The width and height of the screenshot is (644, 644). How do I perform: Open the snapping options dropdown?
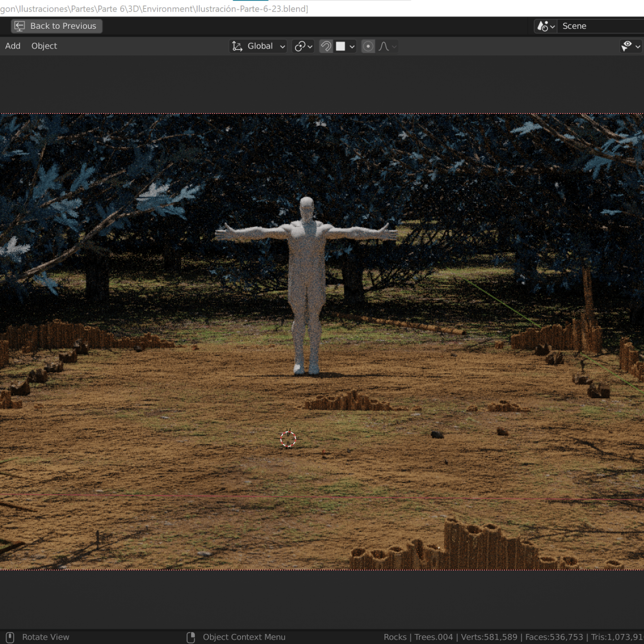346,46
